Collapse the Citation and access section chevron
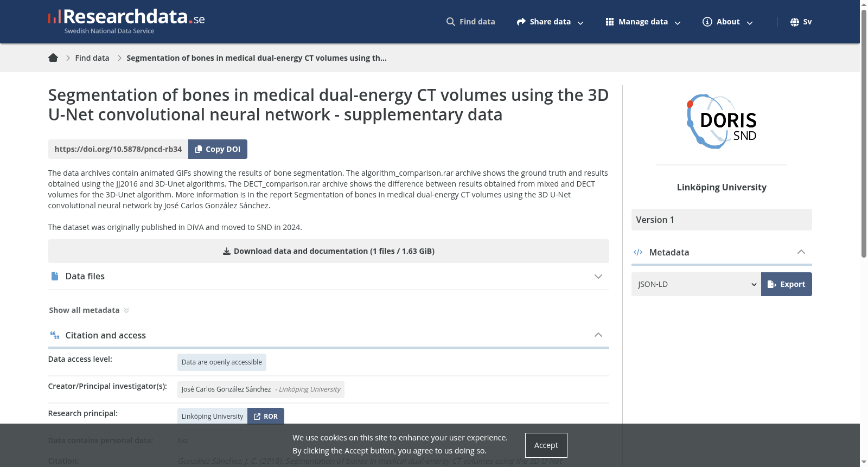The width and height of the screenshot is (868, 467). pyautogui.click(x=598, y=335)
